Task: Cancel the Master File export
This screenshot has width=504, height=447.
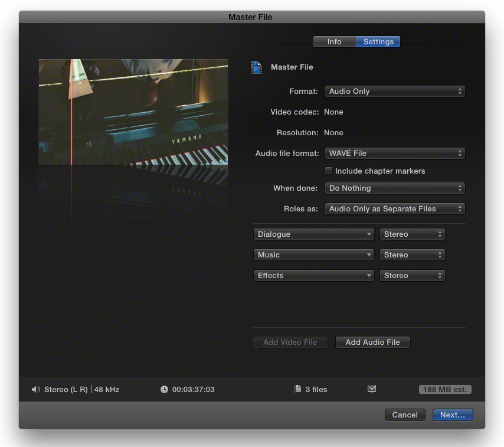Action: 405,415
